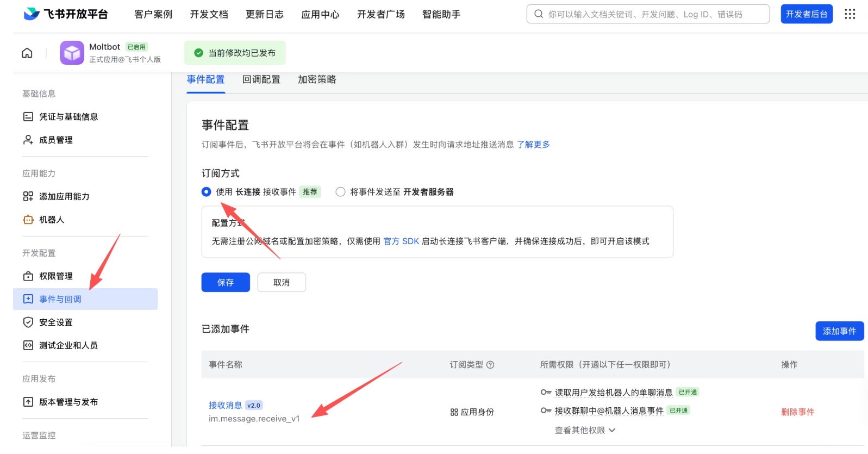
Task: Select the 长连接 receive events radio option
Action: [x=207, y=192]
